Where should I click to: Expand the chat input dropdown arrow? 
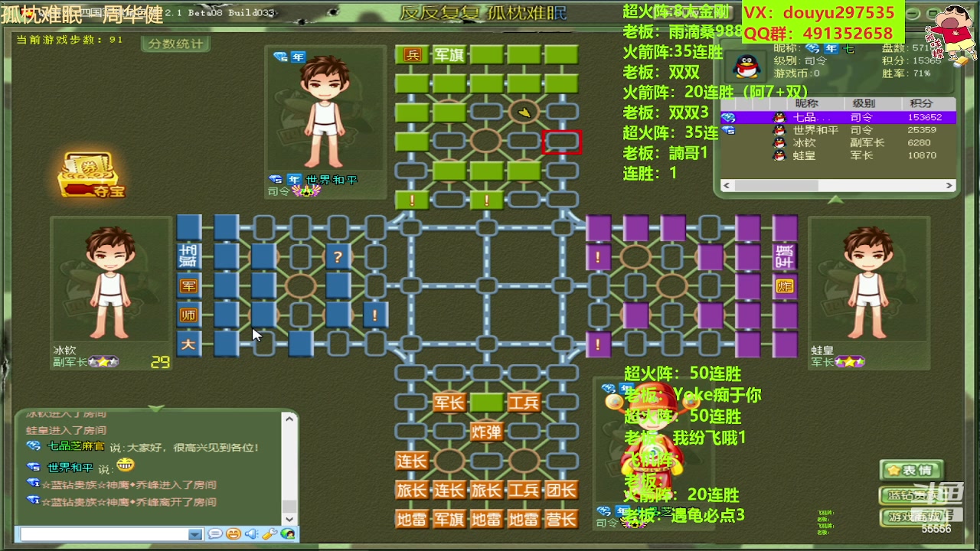coord(195,534)
